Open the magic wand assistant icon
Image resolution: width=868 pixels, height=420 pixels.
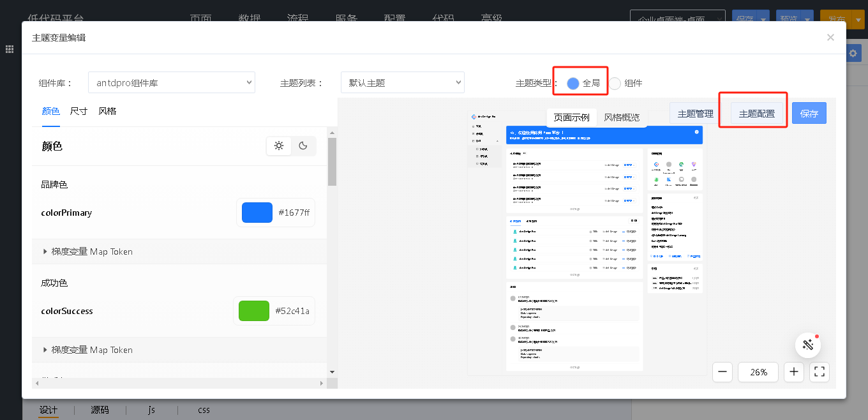pos(807,345)
